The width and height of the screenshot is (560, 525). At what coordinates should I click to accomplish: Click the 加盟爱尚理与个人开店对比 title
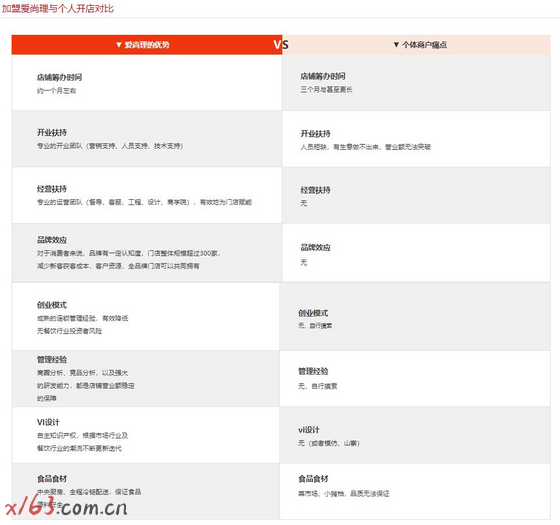[x=58, y=9]
